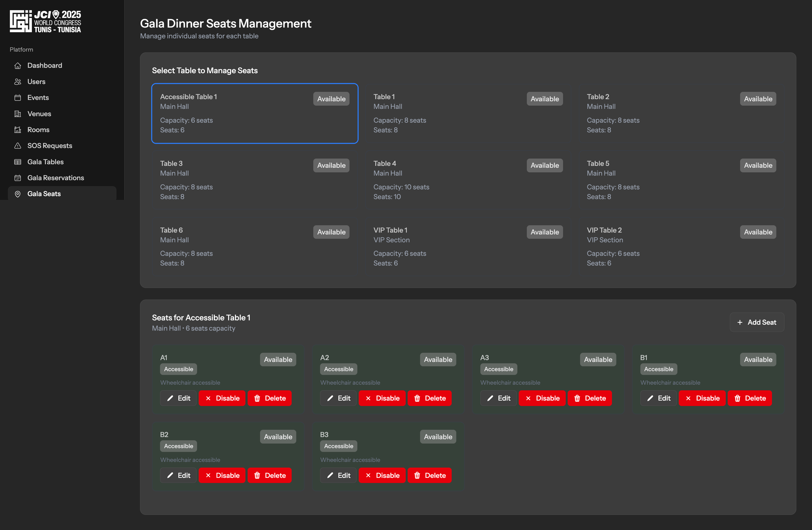Select the Accessible Table 1 card
Screen dimensions: 812x530
click(255, 113)
